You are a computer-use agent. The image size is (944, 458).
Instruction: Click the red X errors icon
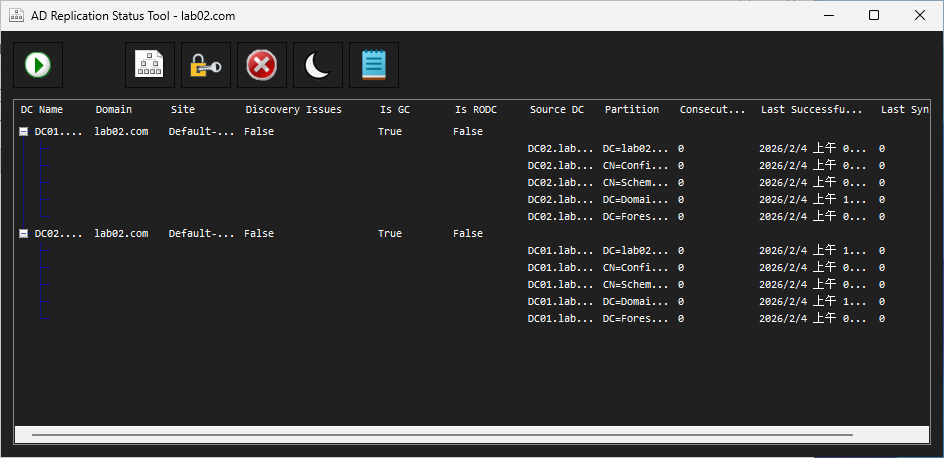[x=262, y=65]
